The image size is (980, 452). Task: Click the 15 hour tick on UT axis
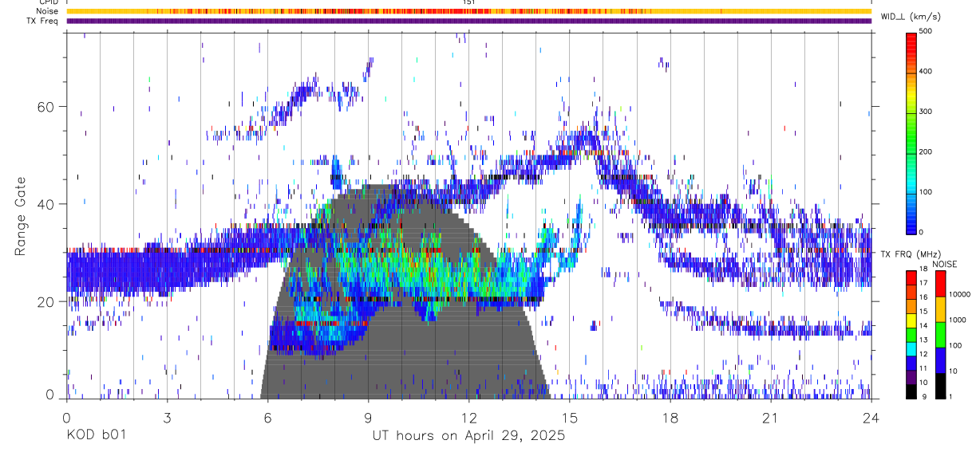(570, 417)
